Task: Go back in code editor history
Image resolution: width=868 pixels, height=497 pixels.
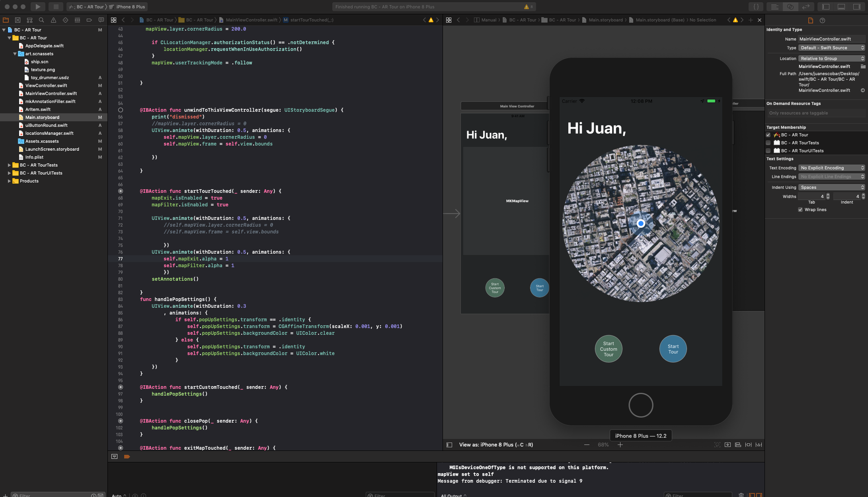Action: pos(123,20)
